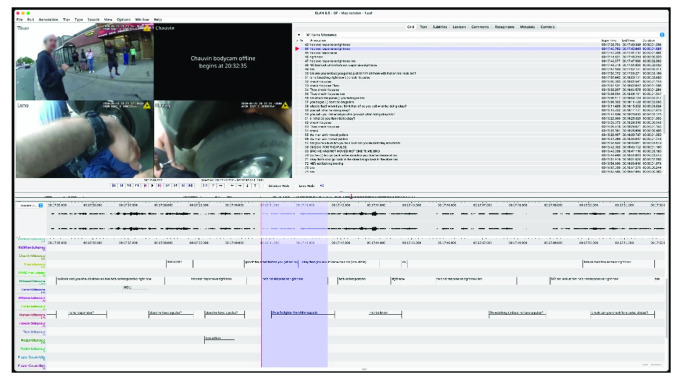Image resolution: width=683 pixels, height=390 pixels.
Task: Click the Thao bodycam video panel
Action: [x=85, y=62]
